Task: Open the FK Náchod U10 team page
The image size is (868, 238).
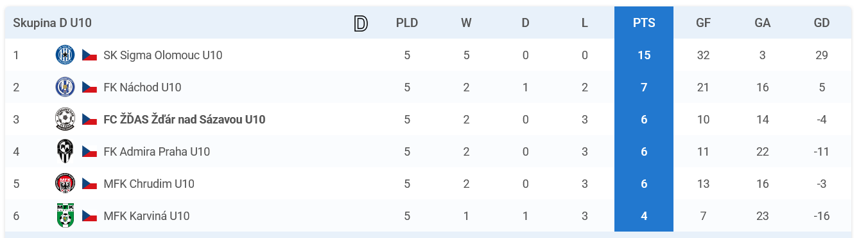Action: [x=143, y=87]
